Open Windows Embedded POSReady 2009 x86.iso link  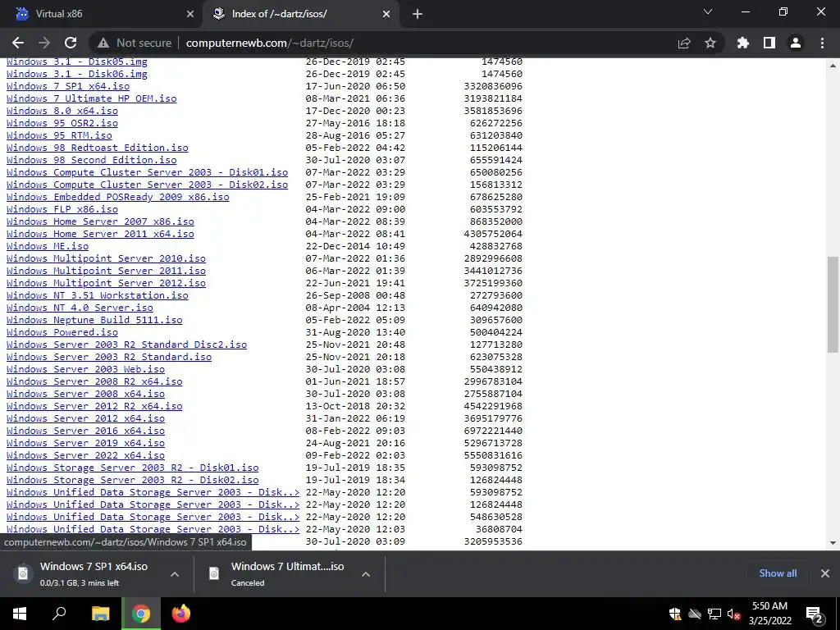(118, 197)
